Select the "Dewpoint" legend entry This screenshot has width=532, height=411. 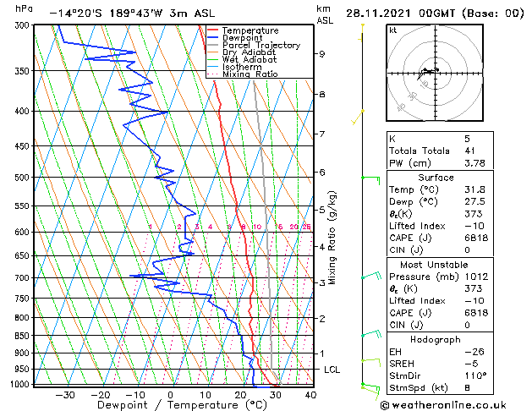[x=242, y=38]
